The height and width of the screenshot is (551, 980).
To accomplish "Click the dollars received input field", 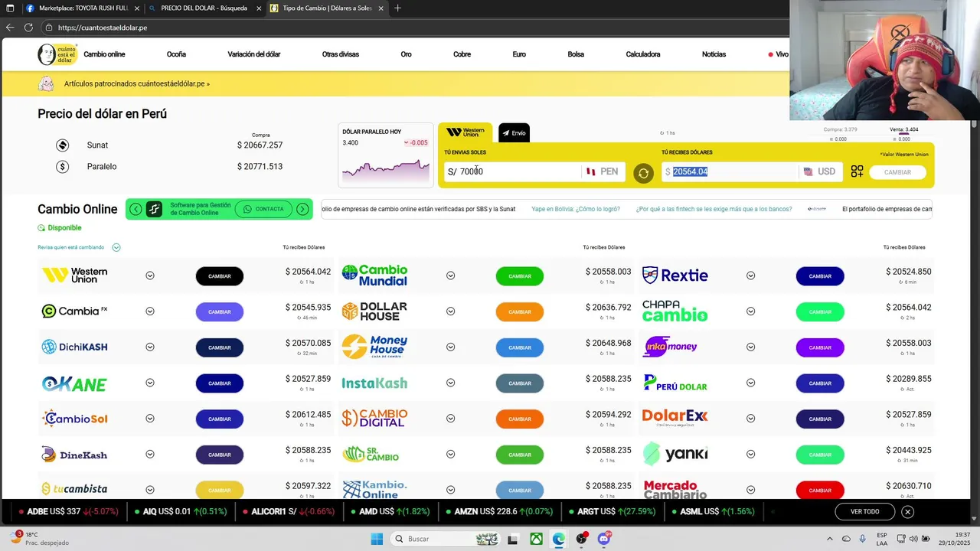I will [x=730, y=171].
